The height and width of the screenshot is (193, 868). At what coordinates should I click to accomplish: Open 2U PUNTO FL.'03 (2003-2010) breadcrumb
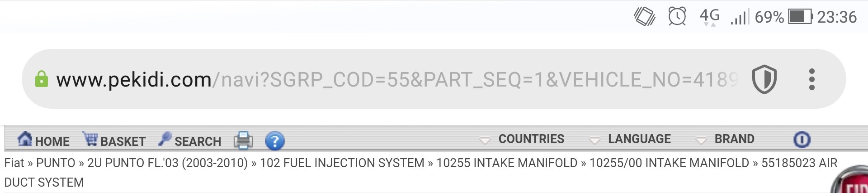(x=167, y=163)
